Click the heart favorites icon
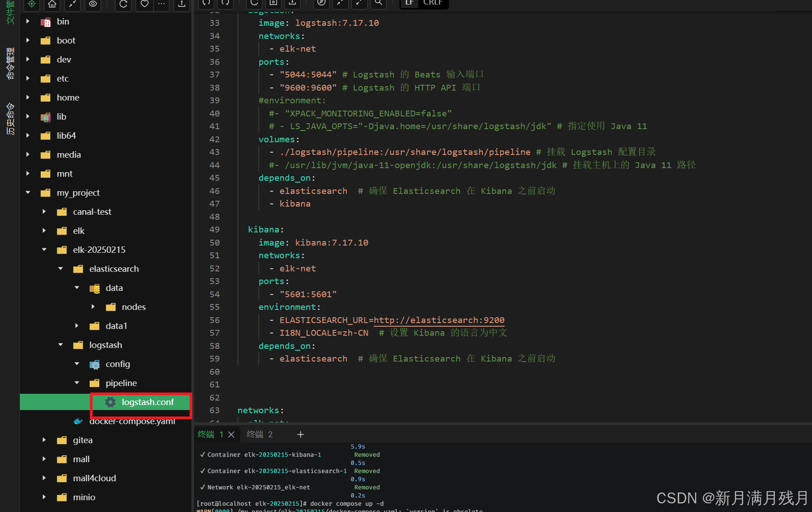 144,4
